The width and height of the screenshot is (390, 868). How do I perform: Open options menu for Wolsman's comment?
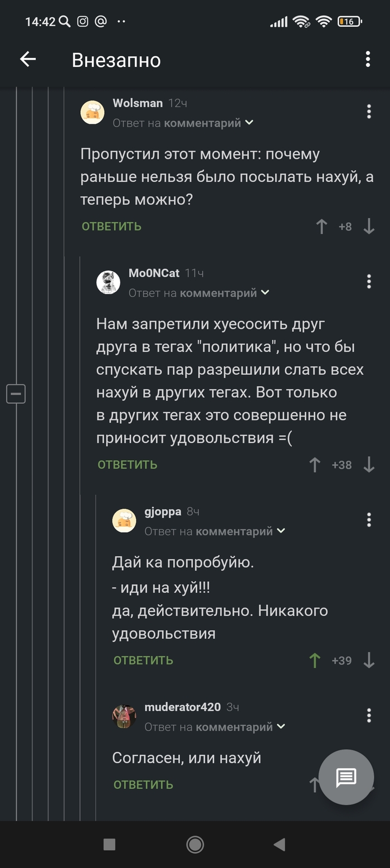pos(369,112)
